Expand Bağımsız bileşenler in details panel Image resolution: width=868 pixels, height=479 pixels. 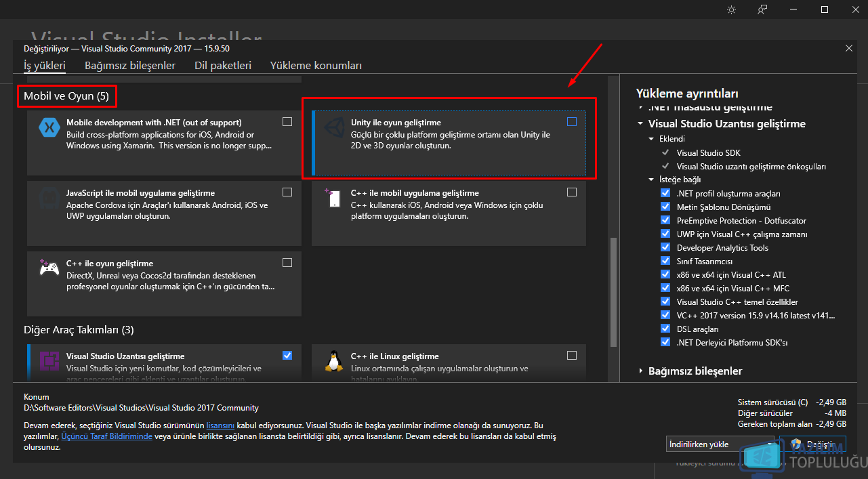(641, 371)
